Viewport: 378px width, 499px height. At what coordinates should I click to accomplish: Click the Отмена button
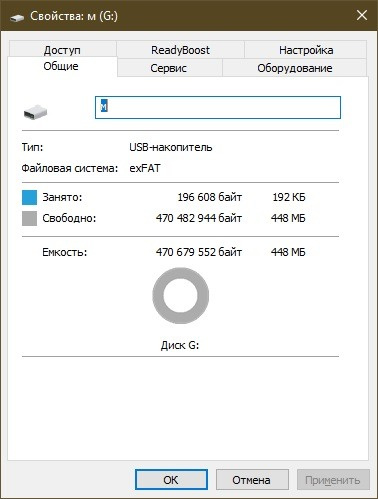pos(252,480)
